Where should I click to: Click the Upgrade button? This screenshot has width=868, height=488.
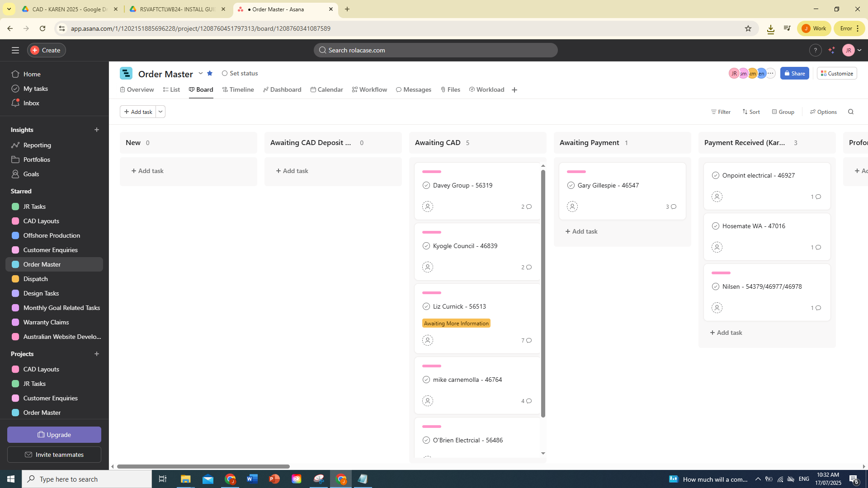click(x=54, y=435)
